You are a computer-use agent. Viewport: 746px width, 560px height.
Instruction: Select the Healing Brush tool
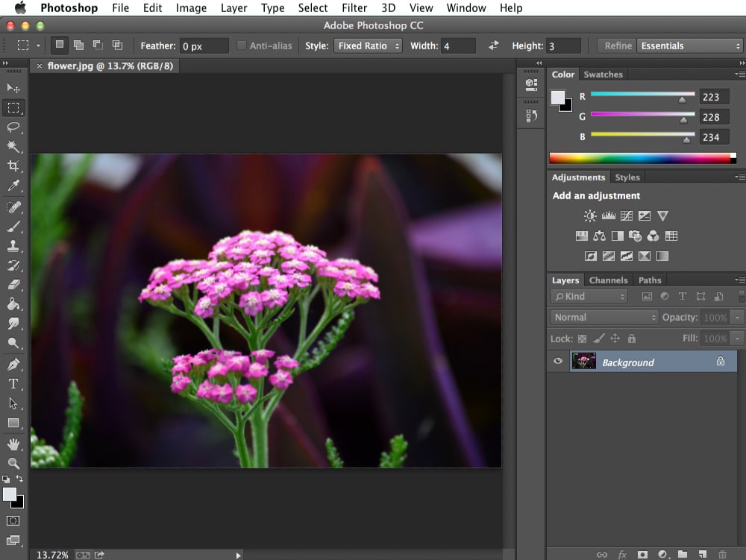13,207
